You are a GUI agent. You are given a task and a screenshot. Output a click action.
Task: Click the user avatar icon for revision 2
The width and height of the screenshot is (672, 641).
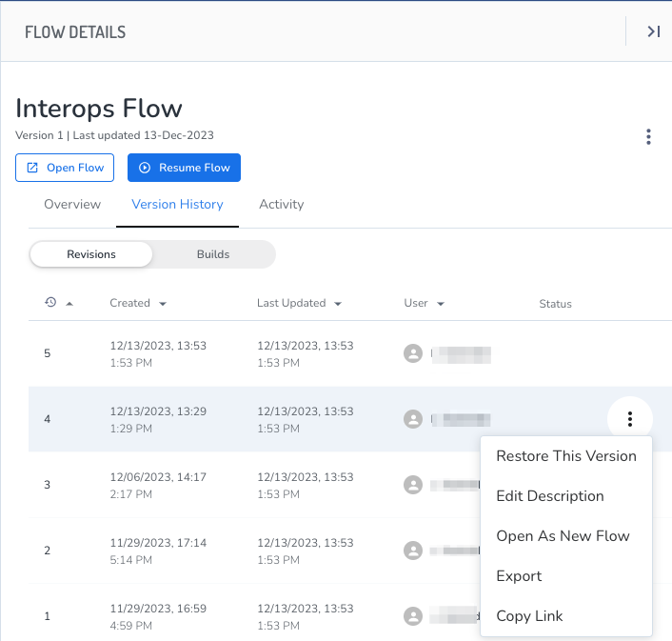click(413, 551)
